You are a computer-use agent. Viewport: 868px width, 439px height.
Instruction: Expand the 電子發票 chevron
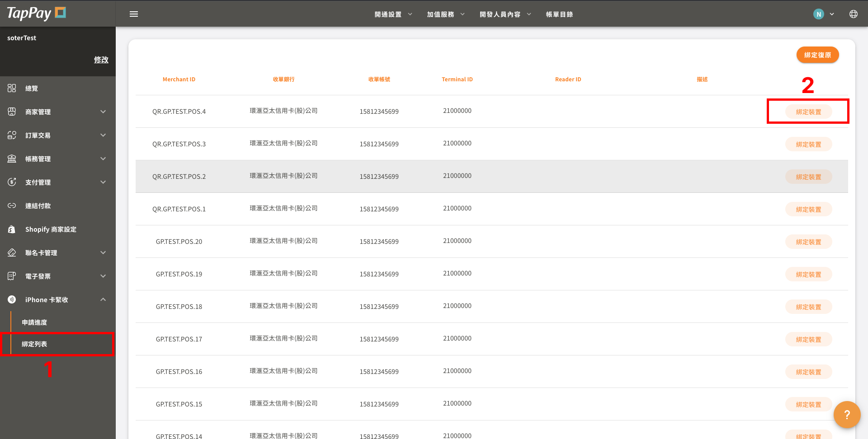103,276
